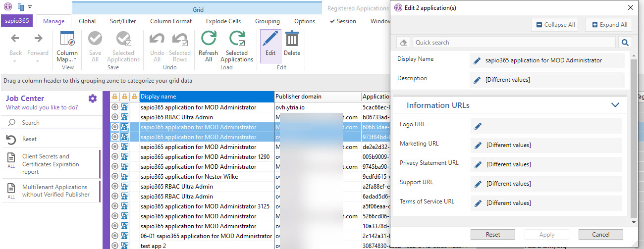Open the Sort/Filter ribbon tab

pos(123,21)
